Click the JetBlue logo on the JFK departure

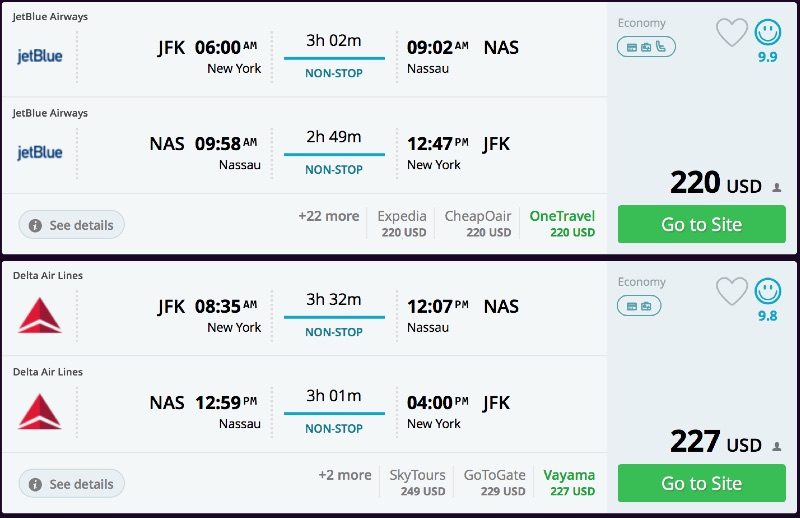[40, 56]
